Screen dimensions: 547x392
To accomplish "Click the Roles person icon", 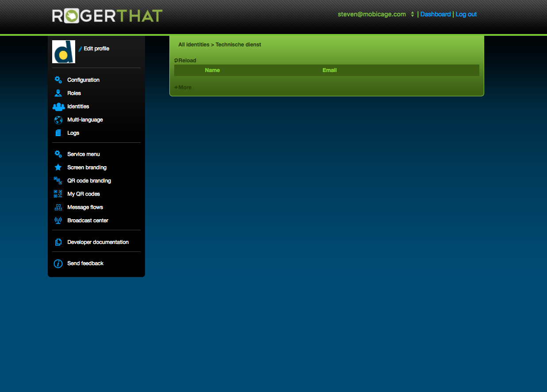I will point(58,93).
